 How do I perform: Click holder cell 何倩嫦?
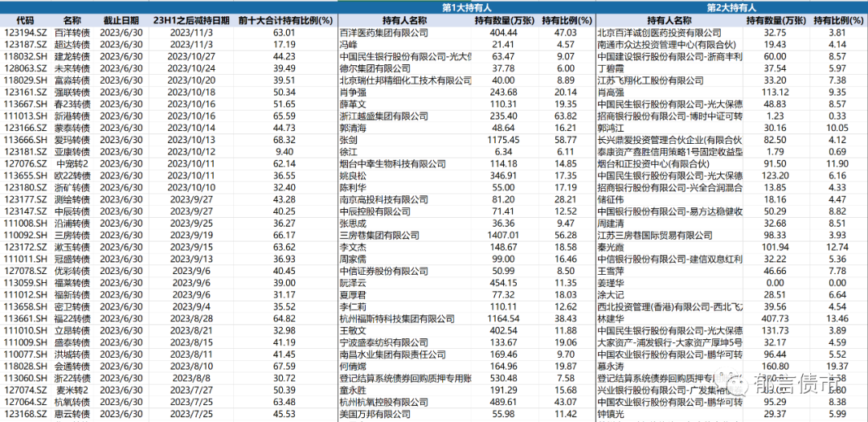point(353,367)
